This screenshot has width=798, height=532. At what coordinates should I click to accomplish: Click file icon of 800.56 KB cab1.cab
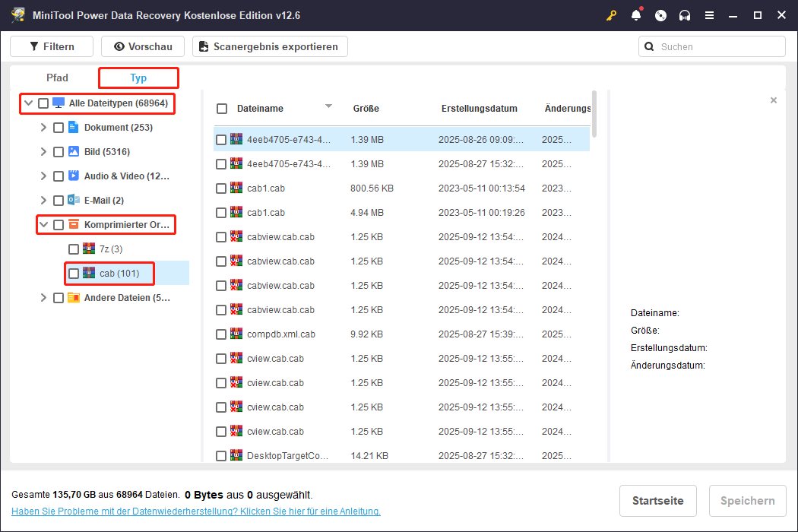point(236,188)
